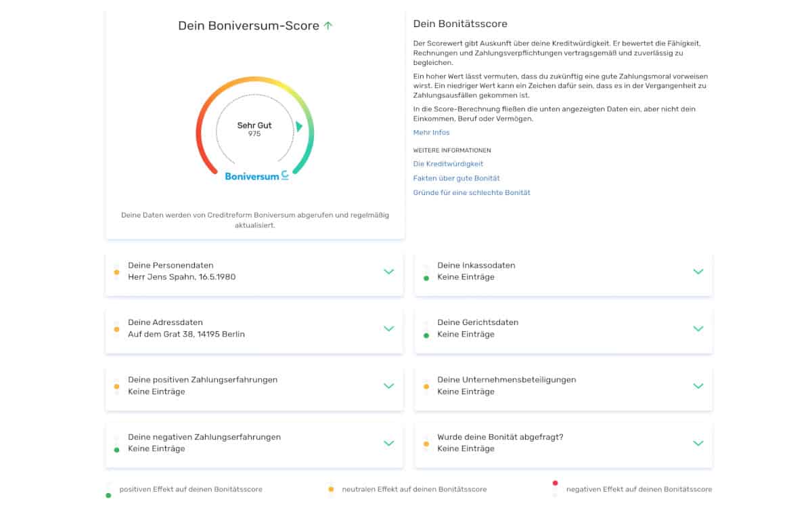Viewport: 812px width, 508px height.
Task: Click orange dot of 'Wurde deine Bonität abgefragt?'
Action: click(426, 444)
